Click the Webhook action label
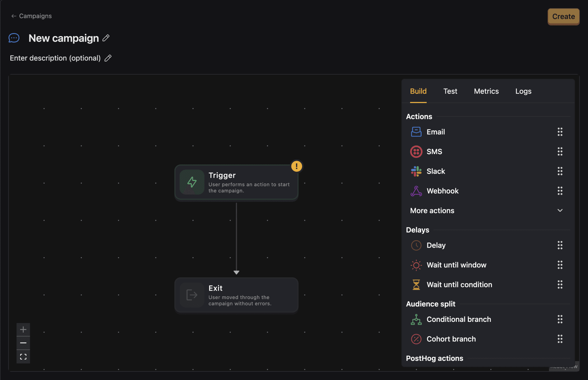 [x=442, y=191]
